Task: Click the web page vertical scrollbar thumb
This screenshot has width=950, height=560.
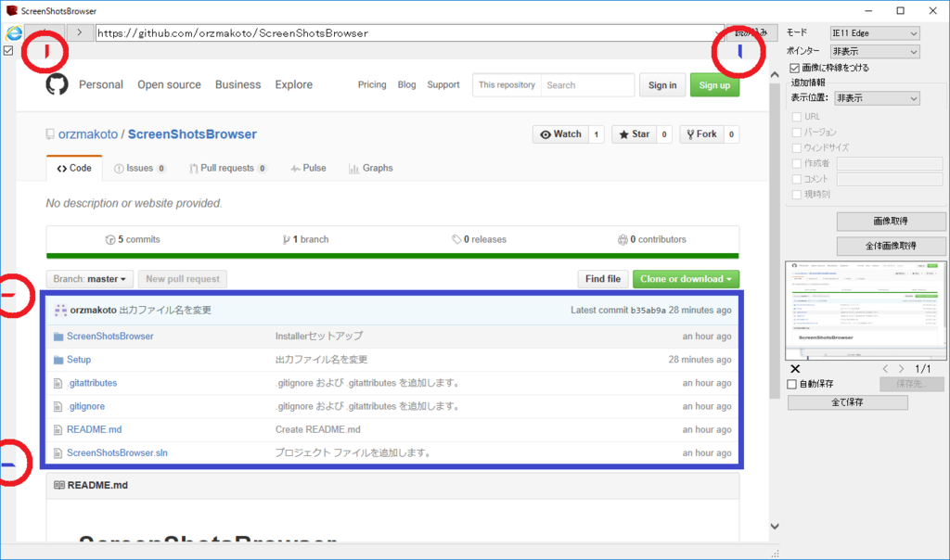Action: tap(775, 241)
